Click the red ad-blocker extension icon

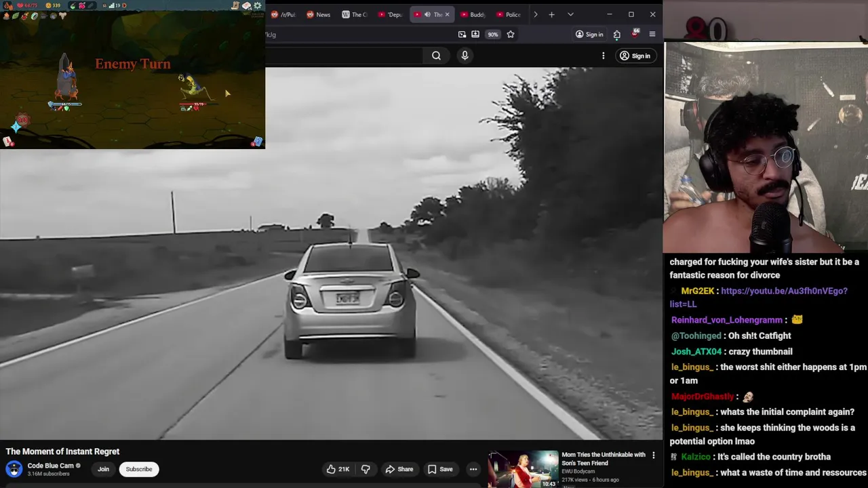click(x=635, y=34)
